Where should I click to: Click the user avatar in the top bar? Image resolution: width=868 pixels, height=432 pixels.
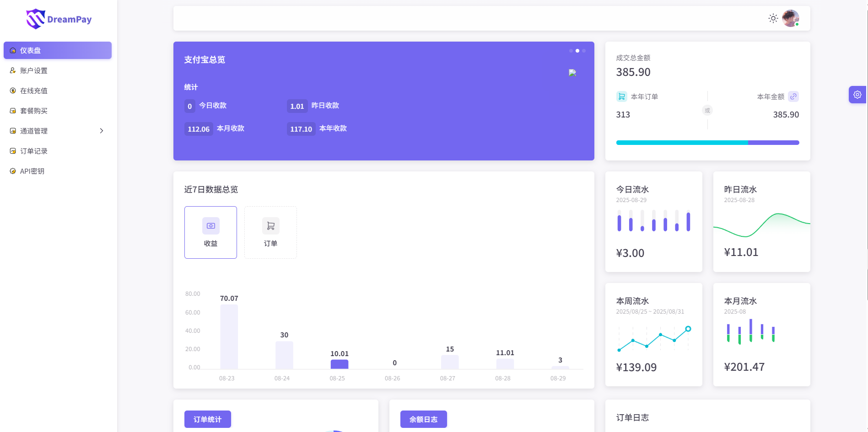[x=790, y=18]
